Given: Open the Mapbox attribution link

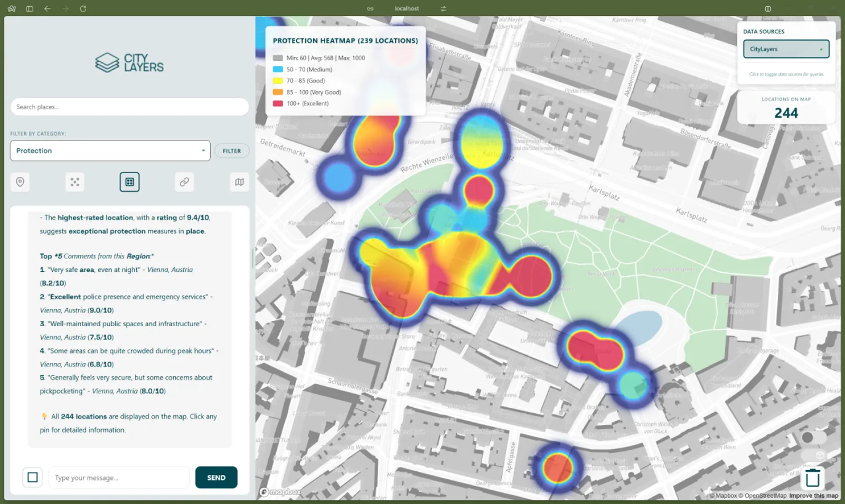Looking at the screenshot, I should (723, 496).
